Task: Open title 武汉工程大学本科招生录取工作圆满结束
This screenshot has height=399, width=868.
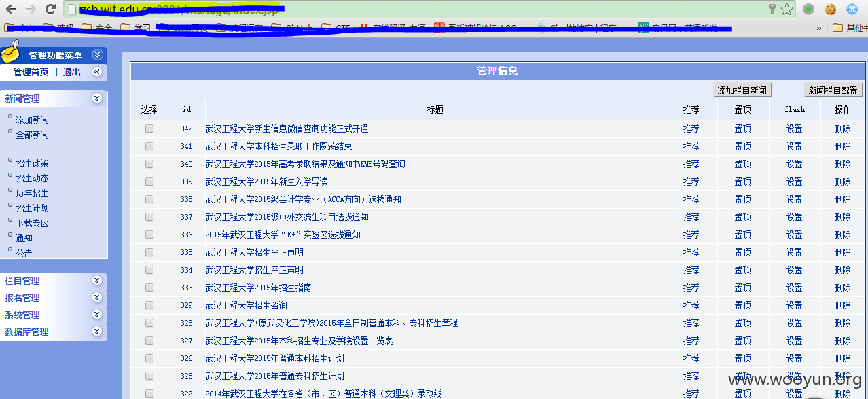Action: click(278, 146)
